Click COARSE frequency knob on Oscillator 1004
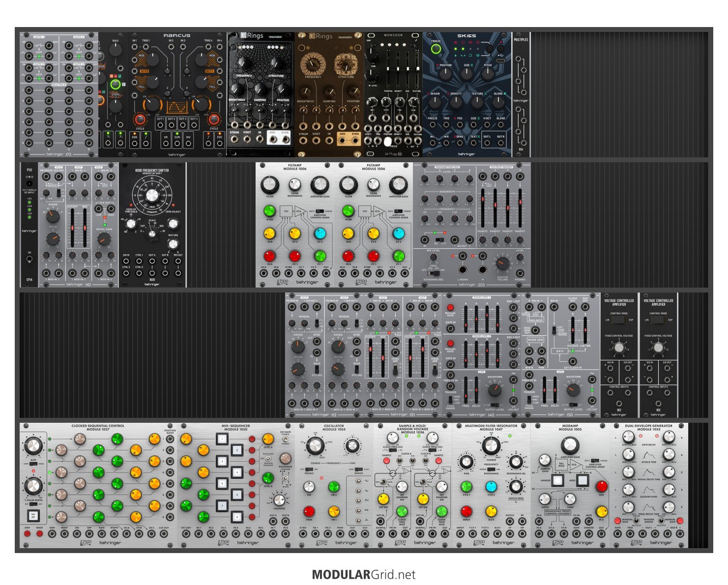 click(315, 446)
